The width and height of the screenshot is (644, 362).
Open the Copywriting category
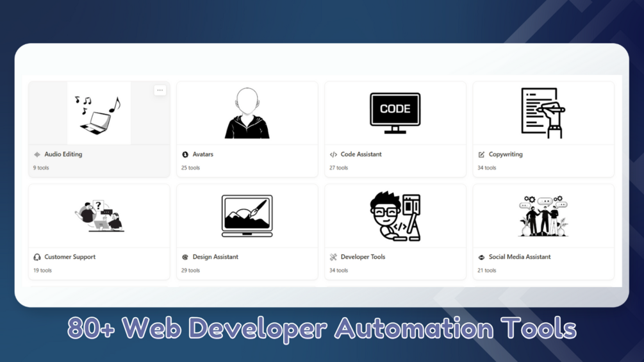pos(506,154)
